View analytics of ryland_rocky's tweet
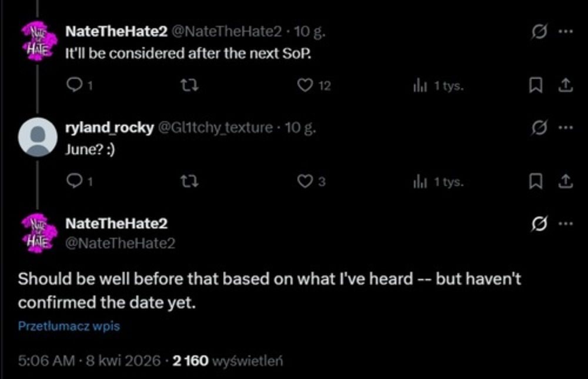The width and height of the screenshot is (588, 379). point(418,182)
